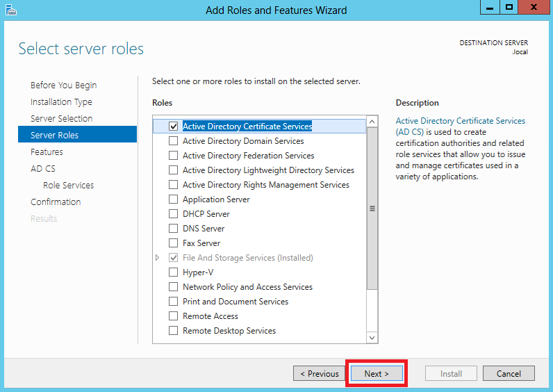Select the Remote Desktop Services checkbox
The image size is (553, 392).
(173, 331)
